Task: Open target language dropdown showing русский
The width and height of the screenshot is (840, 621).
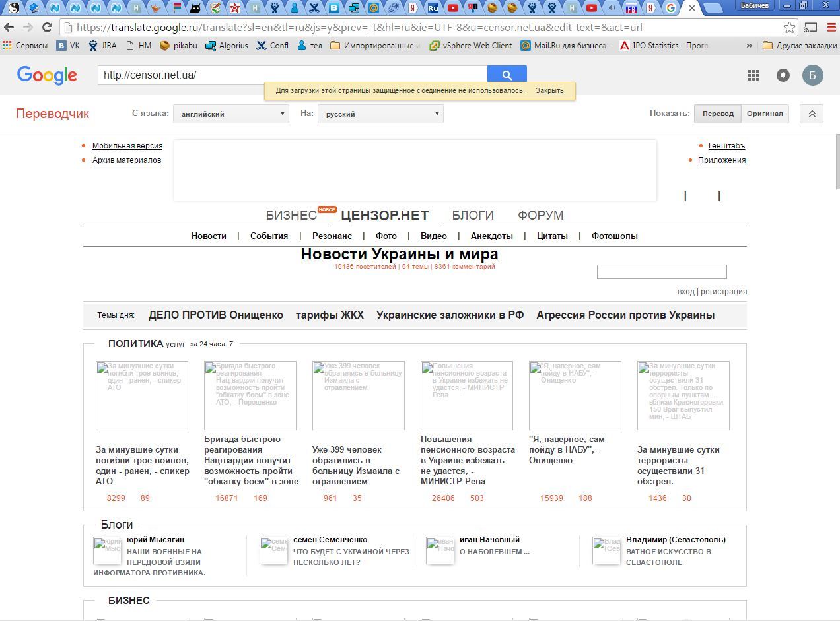Action: click(x=380, y=114)
